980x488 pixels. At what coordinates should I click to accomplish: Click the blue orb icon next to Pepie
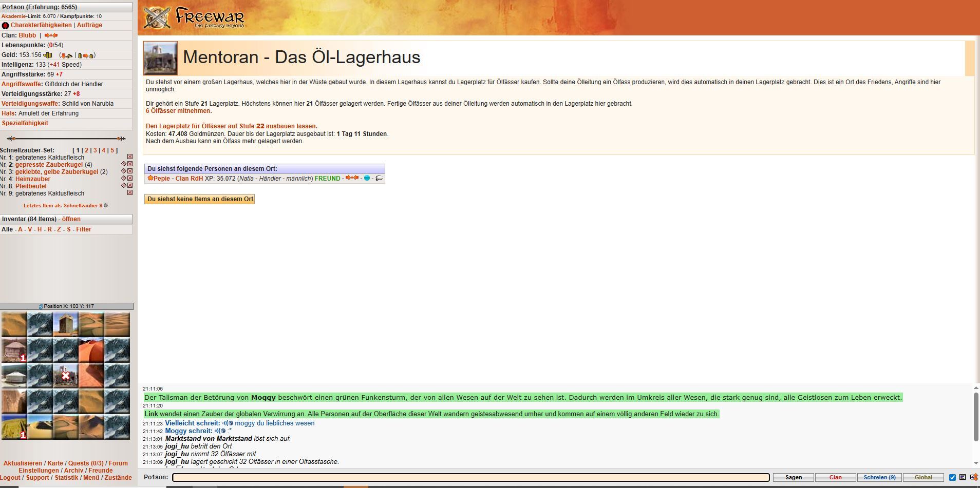(x=367, y=178)
